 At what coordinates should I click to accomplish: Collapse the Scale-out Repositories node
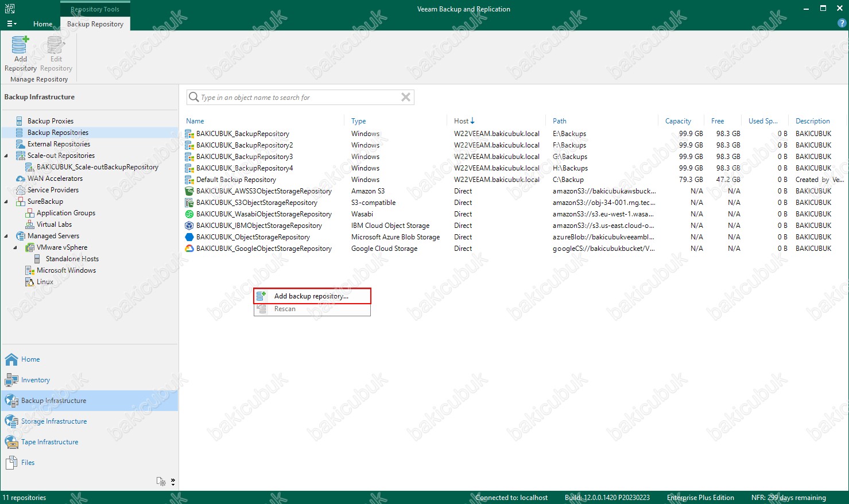coord(6,156)
